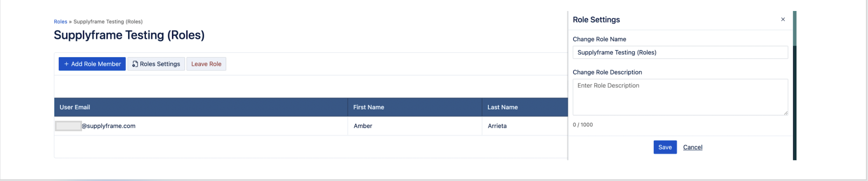Save the role settings
Image resolution: width=868 pixels, height=181 pixels.
point(665,147)
